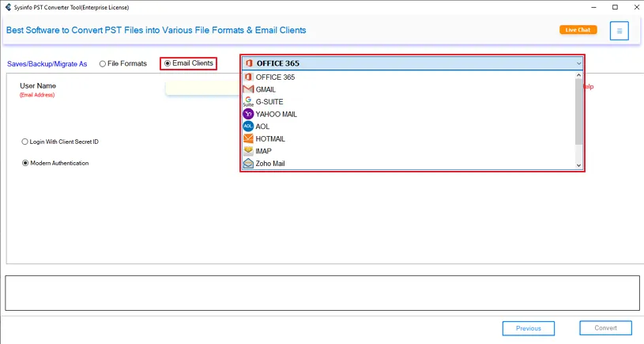The height and width of the screenshot is (344, 644).
Task: Go back with the Previous button
Action: [528, 328]
